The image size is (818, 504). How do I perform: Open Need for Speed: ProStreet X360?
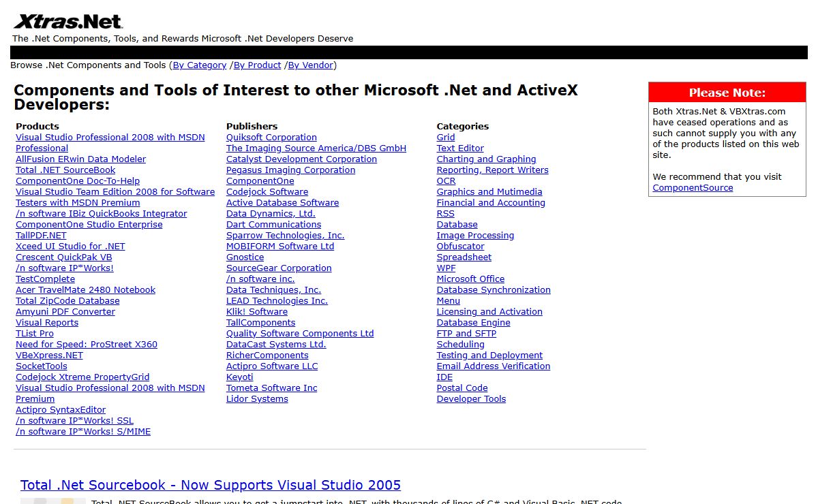pos(87,345)
